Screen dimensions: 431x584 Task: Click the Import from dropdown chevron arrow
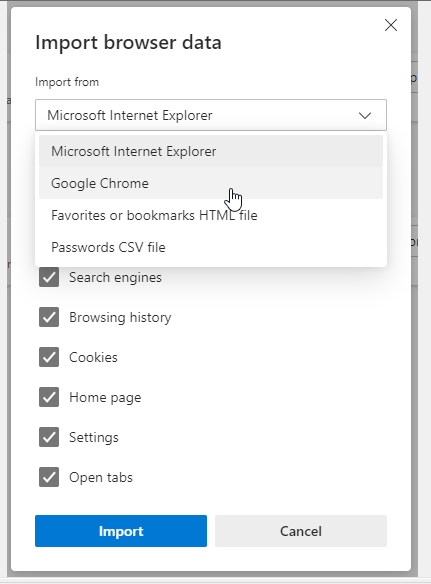(x=365, y=115)
